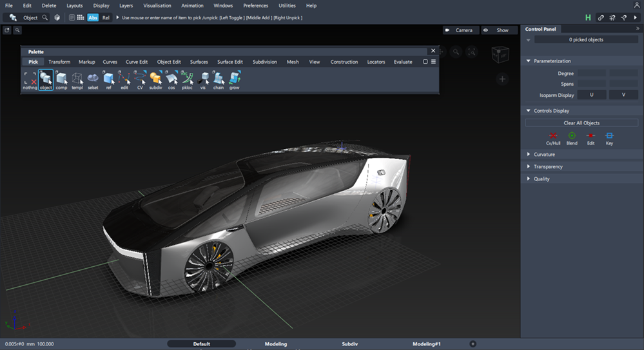Viewport: 644px width, 350px height.
Task: Select the Pick object tool
Action: (46, 80)
